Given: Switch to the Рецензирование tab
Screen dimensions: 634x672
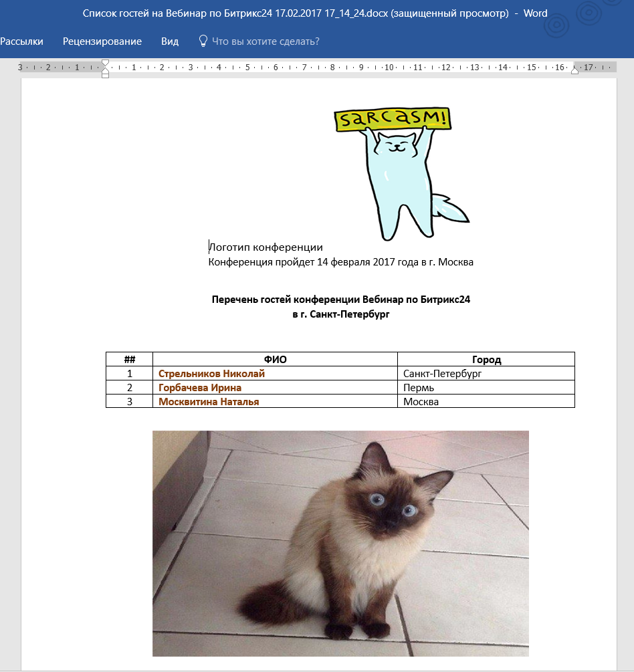Looking at the screenshot, I should click(x=102, y=41).
